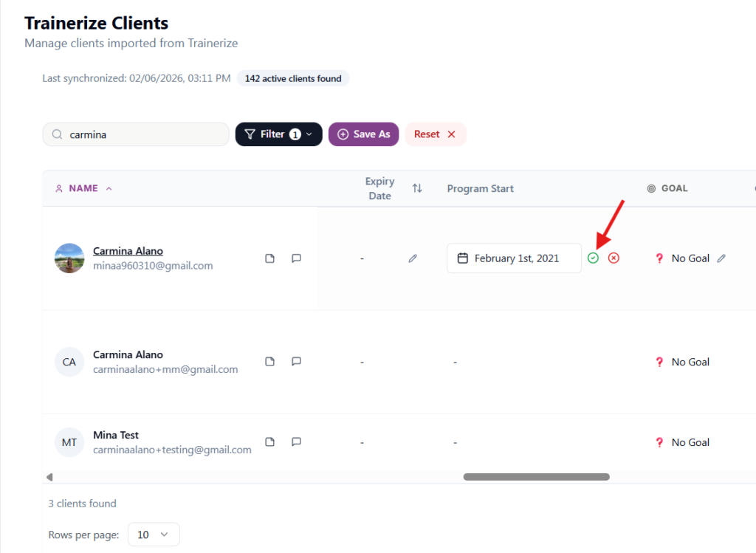Open the February 1st, 2021 date picker
756x553 pixels.
coord(514,258)
